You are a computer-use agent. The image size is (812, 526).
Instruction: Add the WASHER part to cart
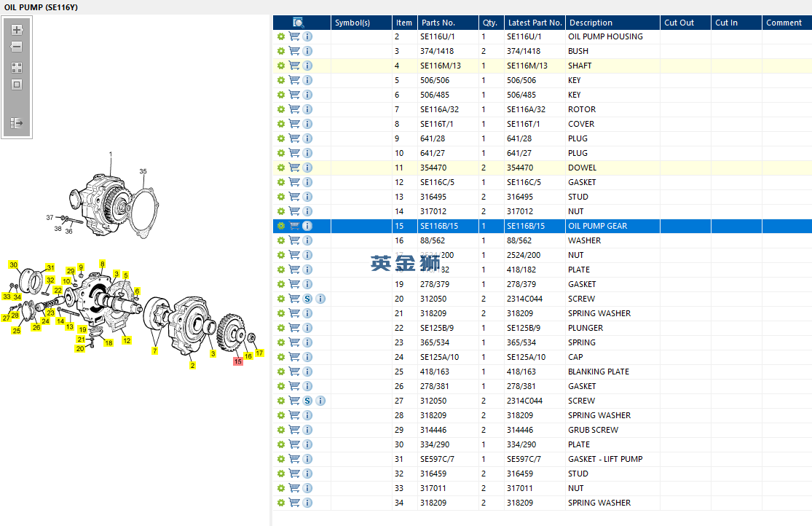[294, 240]
